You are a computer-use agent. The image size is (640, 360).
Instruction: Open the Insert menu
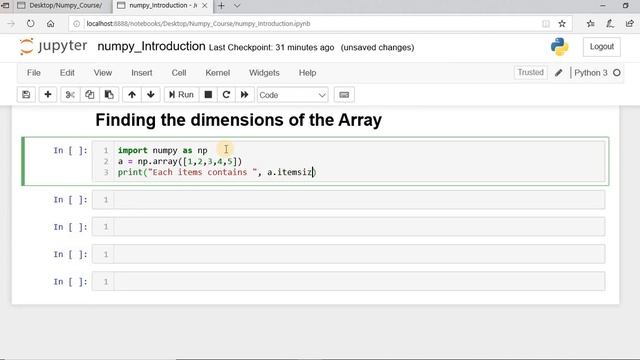142,73
